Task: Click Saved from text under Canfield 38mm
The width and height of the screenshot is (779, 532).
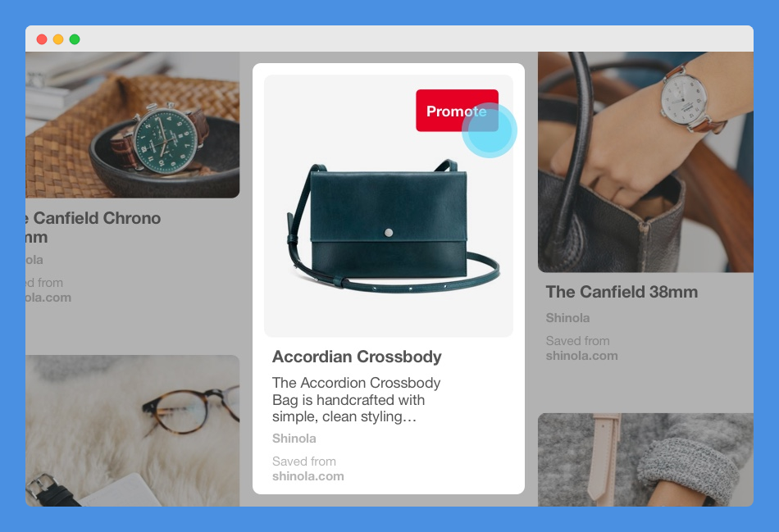Action: pos(578,341)
